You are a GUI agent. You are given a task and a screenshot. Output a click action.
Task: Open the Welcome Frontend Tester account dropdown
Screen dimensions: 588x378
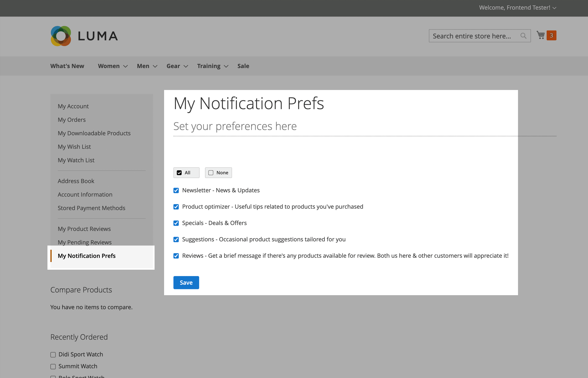tap(517, 8)
